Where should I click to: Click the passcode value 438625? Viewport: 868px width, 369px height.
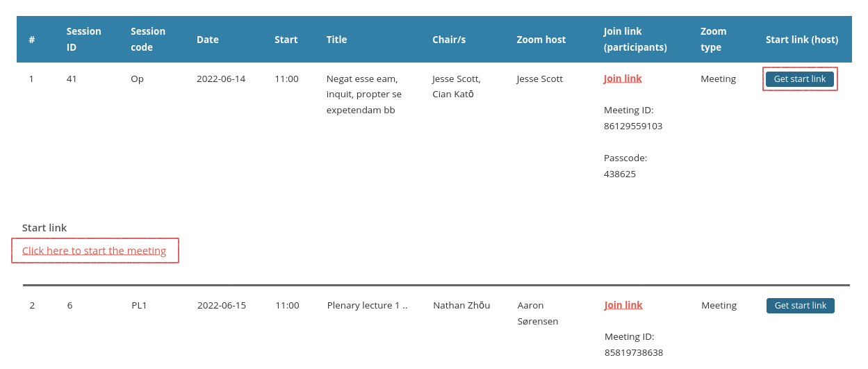point(620,174)
